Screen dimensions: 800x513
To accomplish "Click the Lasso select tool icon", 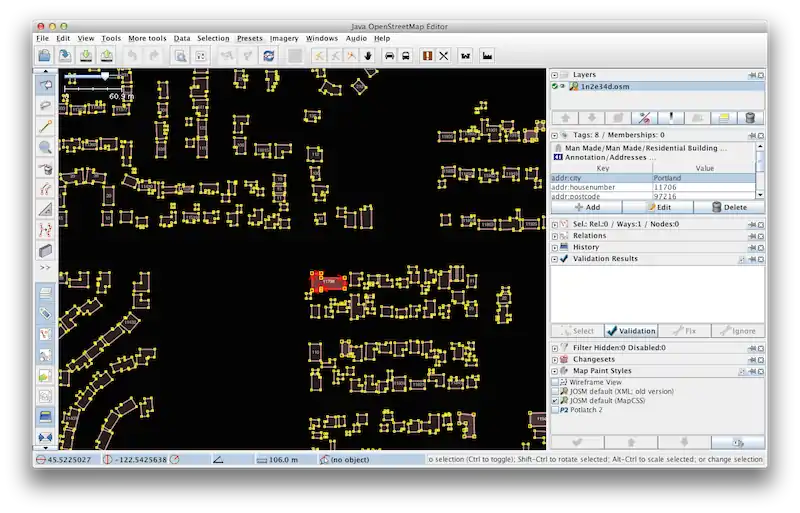I will 45,105.
